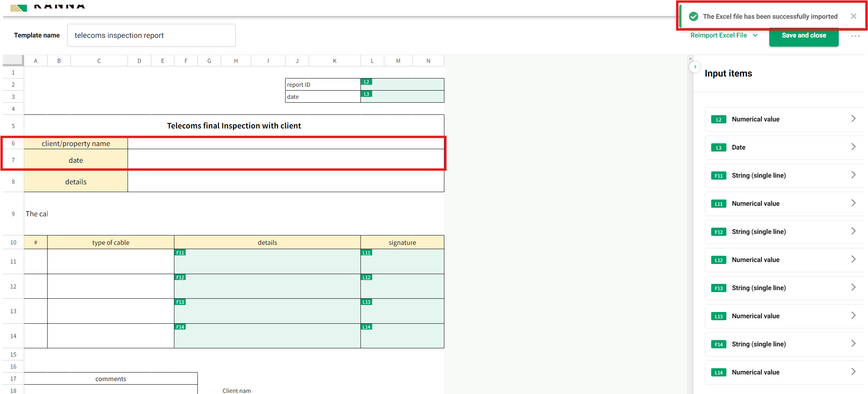Expand the L3 Date input item

point(784,147)
